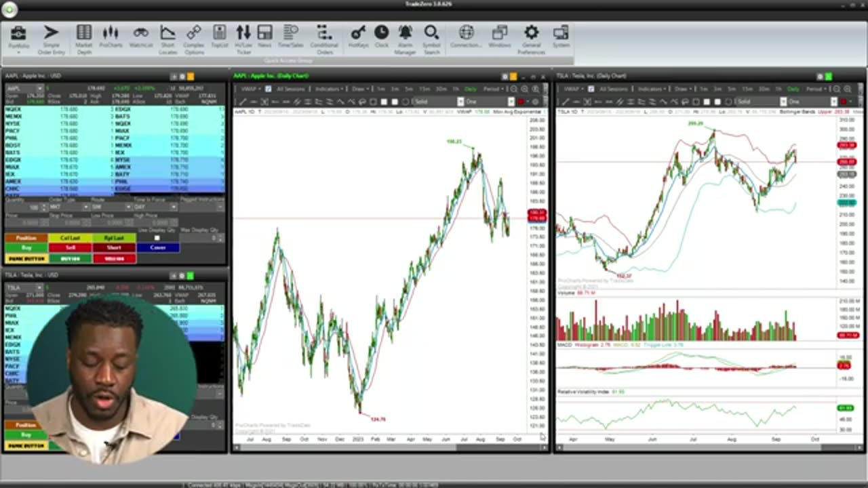Open Complex Options
The image size is (868, 488).
tap(194, 39)
